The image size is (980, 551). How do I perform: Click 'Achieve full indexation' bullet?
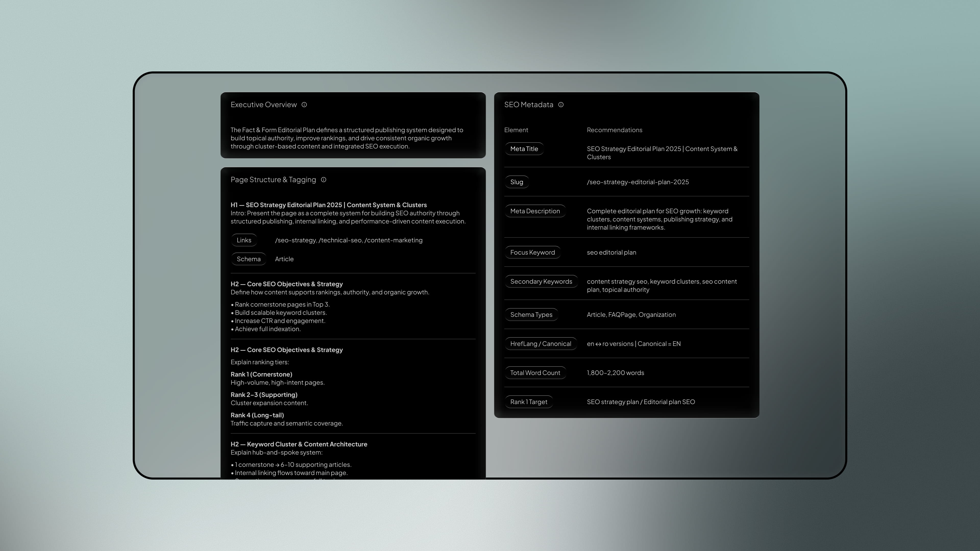point(265,329)
